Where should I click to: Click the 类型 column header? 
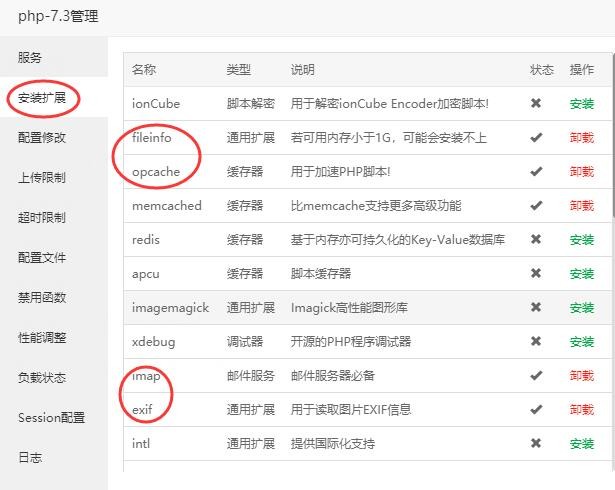[238, 70]
